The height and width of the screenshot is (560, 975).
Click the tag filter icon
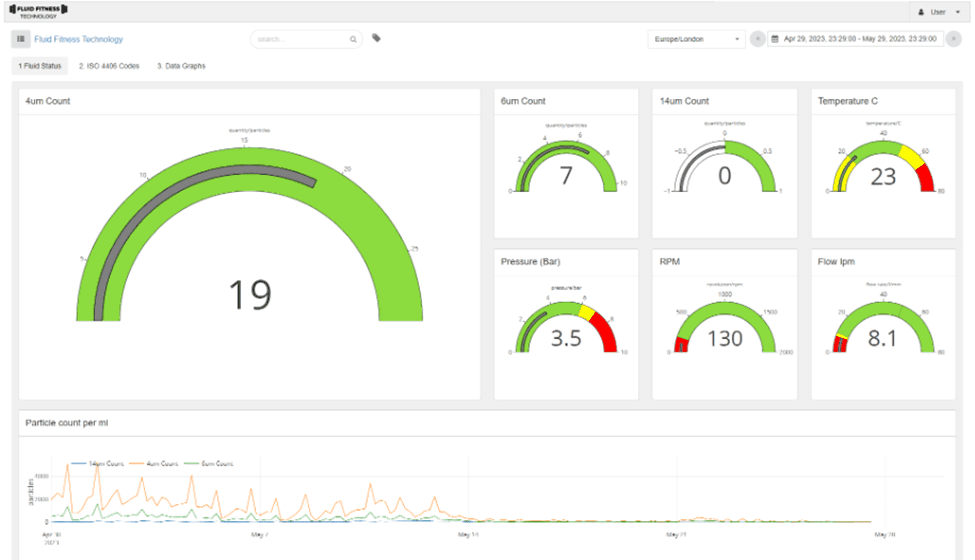pos(376,38)
